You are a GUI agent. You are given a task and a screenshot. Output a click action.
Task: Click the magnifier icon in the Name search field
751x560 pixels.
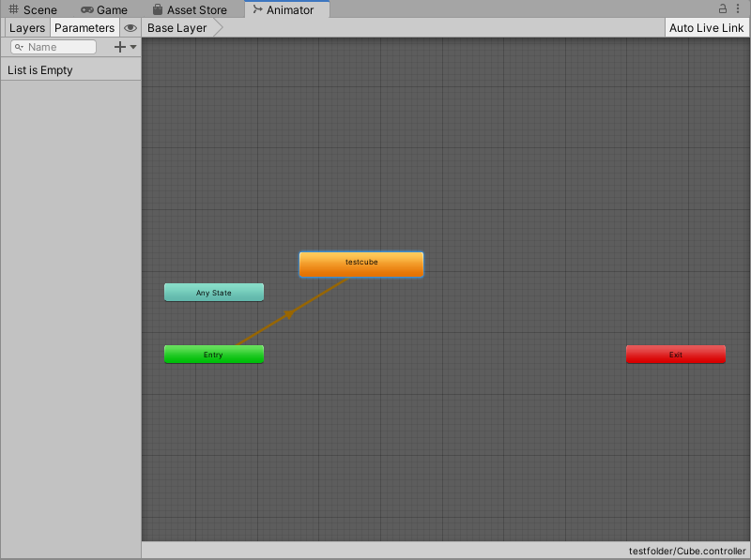[19, 46]
